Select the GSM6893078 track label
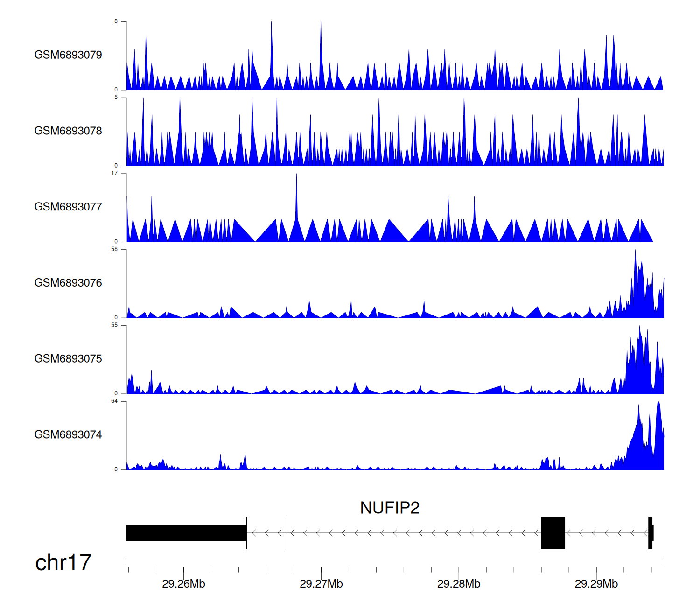Viewport: 700px width, 616px height. [x=68, y=131]
